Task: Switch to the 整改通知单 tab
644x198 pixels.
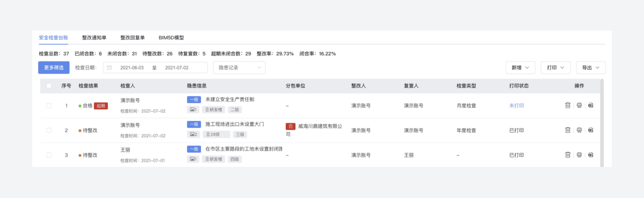Action: point(94,37)
